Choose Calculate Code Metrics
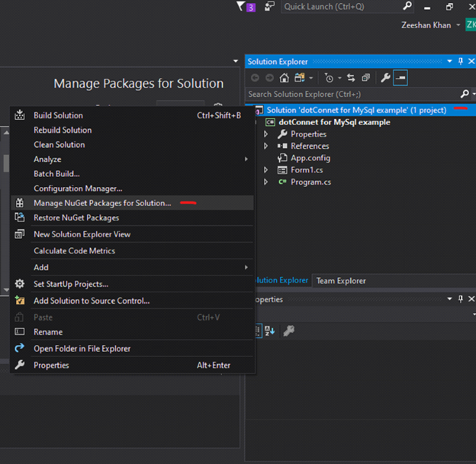 click(x=133, y=251)
